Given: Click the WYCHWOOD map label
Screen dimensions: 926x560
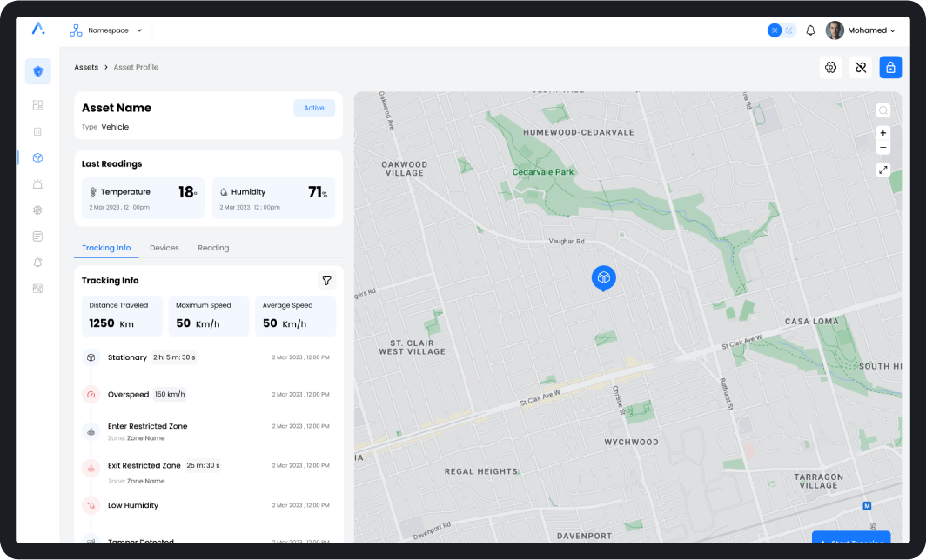Looking at the screenshot, I should [631, 442].
